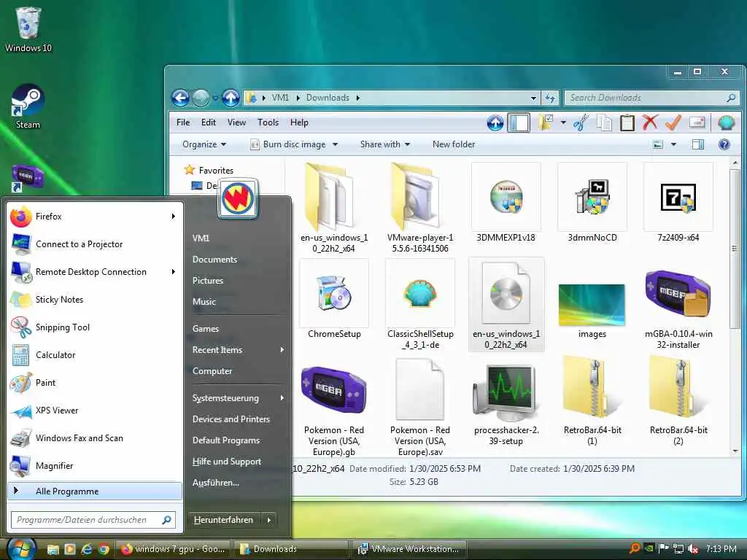Toggle the preview pane button
The image size is (747, 560).
[698, 144]
